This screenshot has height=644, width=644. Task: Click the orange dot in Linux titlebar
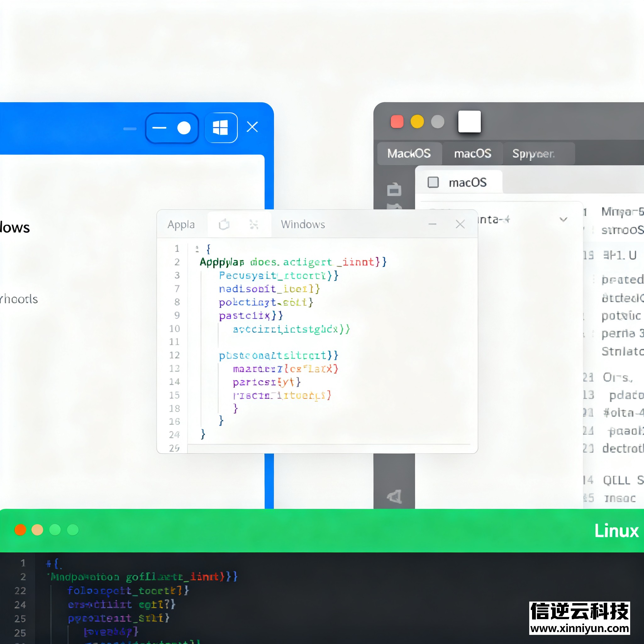pyautogui.click(x=20, y=530)
